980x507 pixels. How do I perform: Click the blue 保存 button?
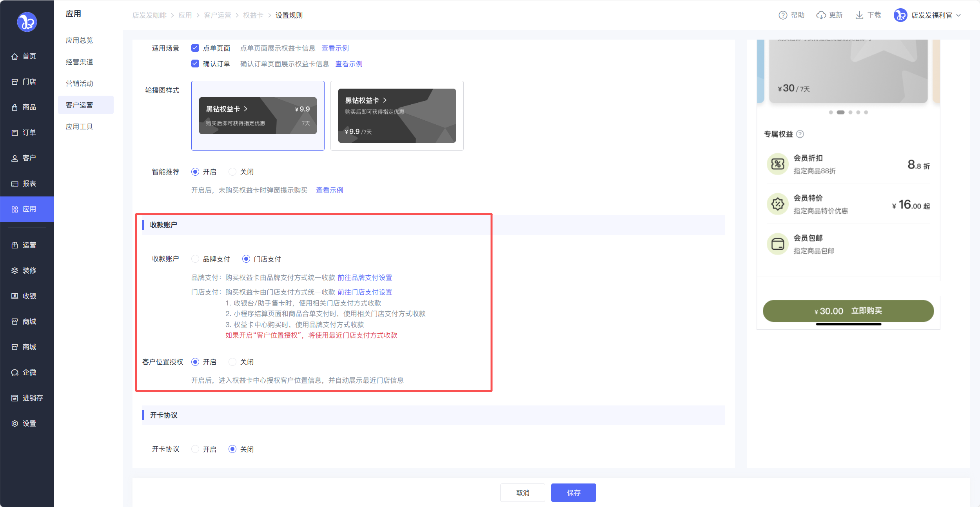[573, 492]
